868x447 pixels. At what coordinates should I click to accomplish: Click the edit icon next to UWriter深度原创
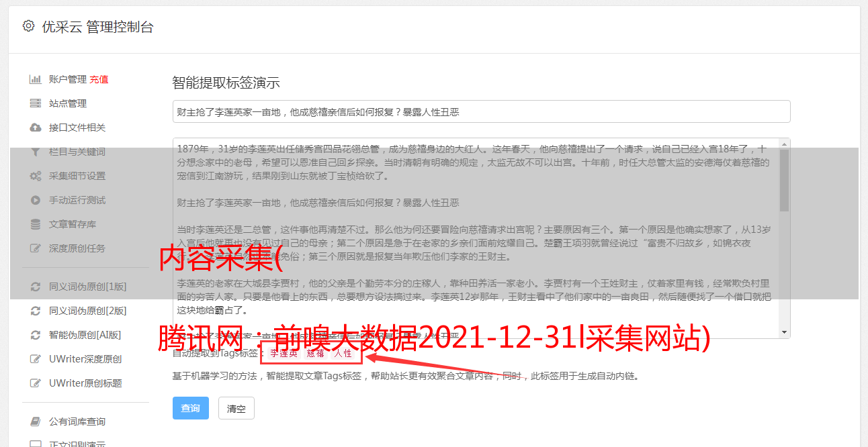point(35,359)
